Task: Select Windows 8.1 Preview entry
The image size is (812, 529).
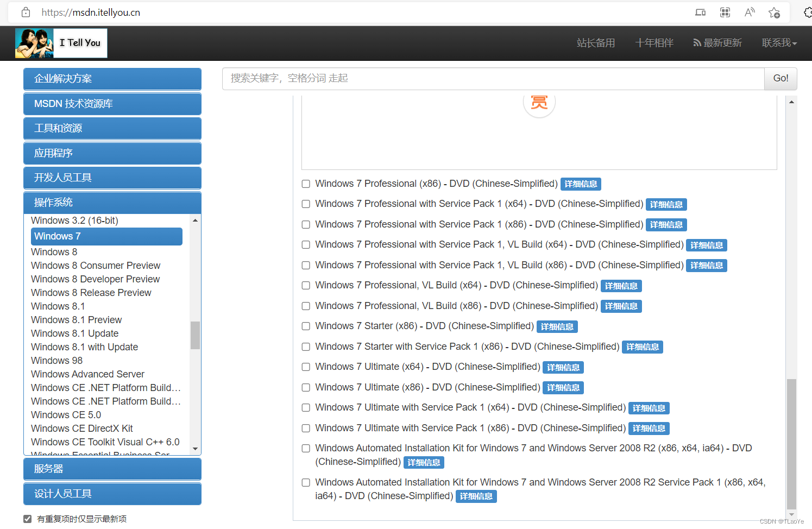Action: click(x=77, y=320)
